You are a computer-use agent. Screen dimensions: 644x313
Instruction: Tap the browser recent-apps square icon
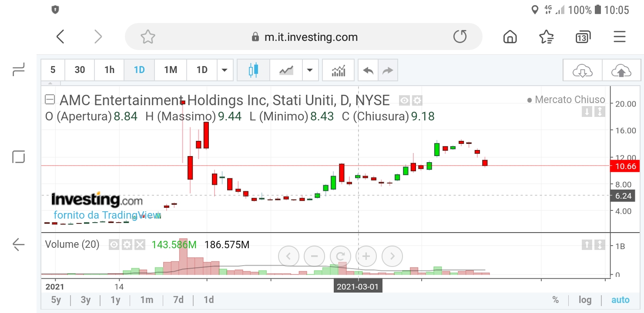tap(18, 156)
